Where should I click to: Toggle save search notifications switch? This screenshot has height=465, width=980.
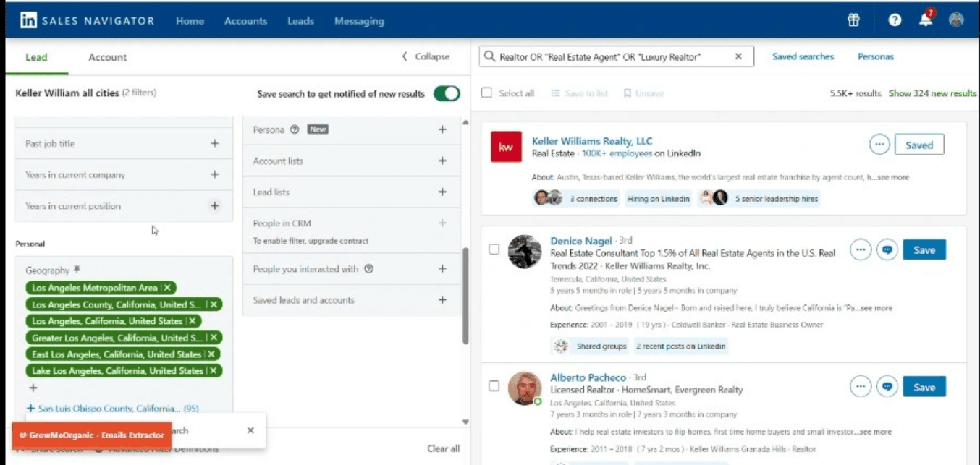(x=447, y=93)
